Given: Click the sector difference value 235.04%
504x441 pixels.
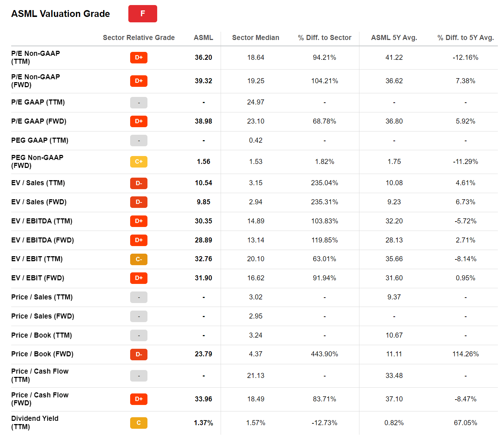Looking at the screenshot, I should click(324, 183).
